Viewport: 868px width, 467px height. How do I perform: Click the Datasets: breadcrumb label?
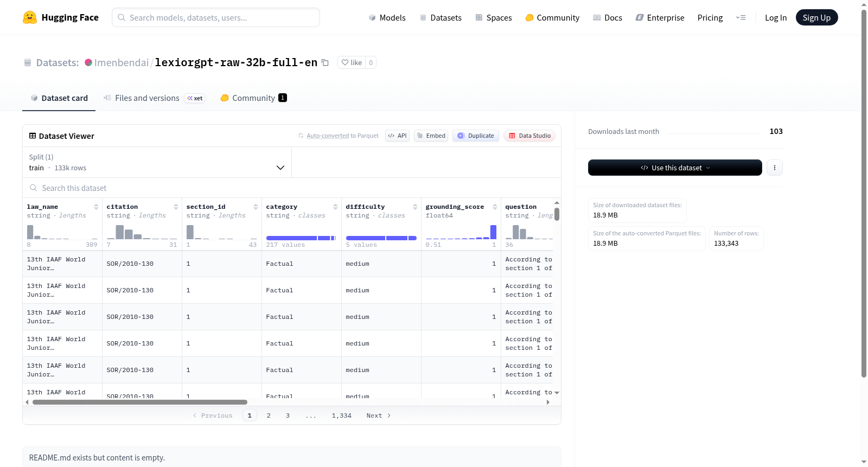pyautogui.click(x=58, y=62)
